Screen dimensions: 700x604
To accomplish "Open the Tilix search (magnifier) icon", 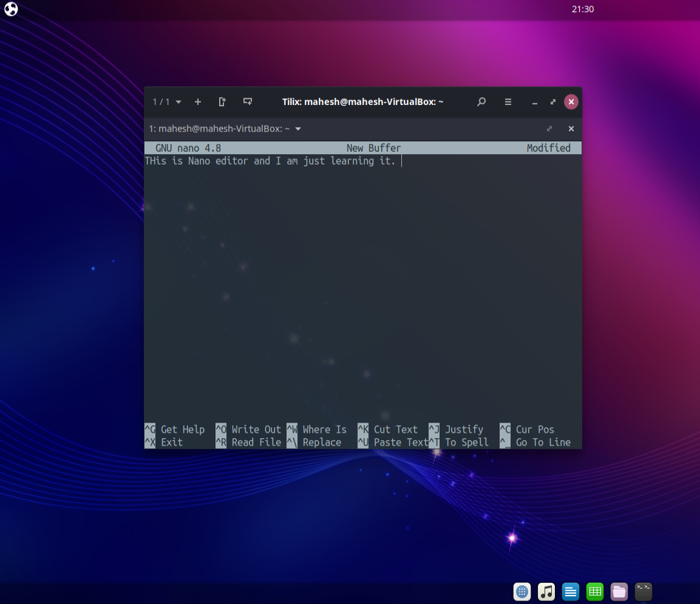I will pos(481,102).
